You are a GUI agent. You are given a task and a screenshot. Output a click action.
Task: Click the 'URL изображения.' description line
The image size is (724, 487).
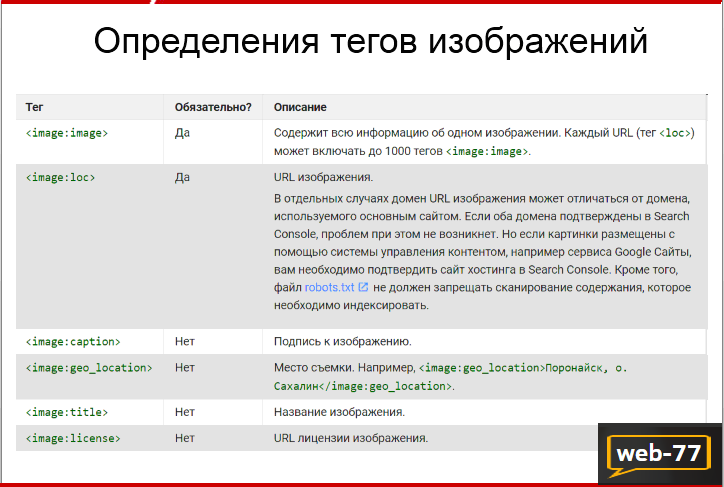coord(323,177)
